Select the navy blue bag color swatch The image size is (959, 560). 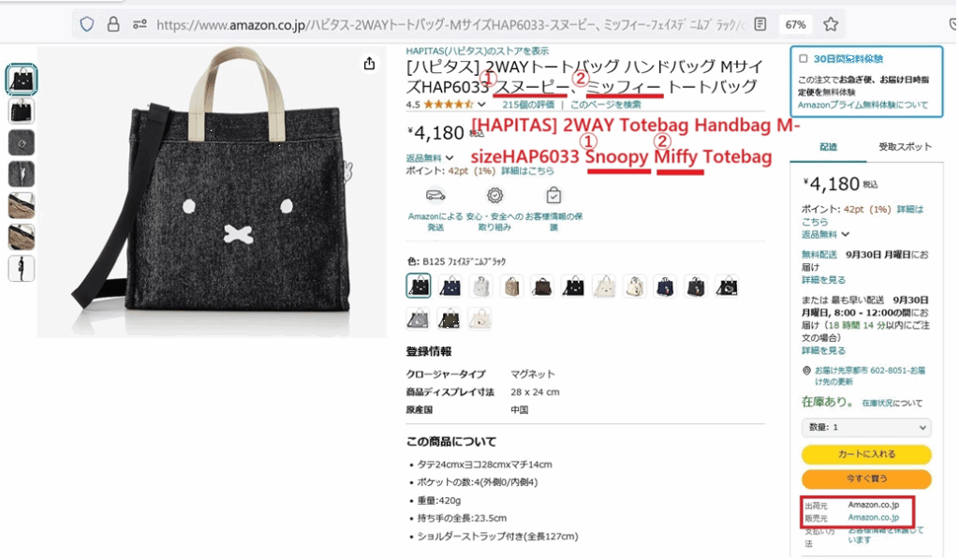pyautogui.click(x=450, y=287)
